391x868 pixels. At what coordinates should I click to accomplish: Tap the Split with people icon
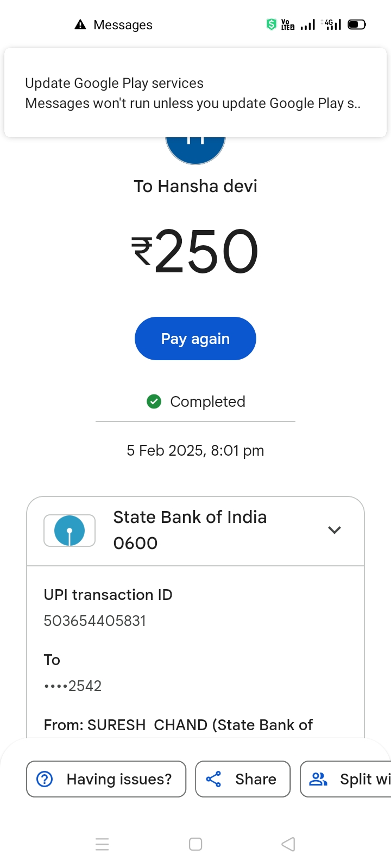coord(318,779)
